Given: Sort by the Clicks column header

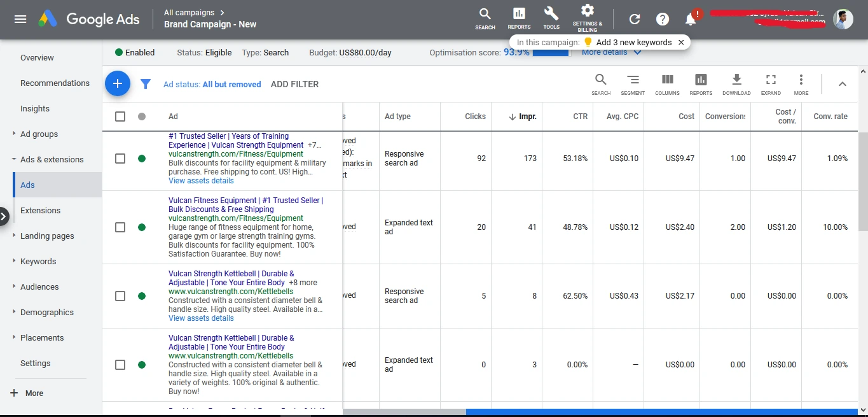Looking at the screenshot, I should pyautogui.click(x=475, y=117).
